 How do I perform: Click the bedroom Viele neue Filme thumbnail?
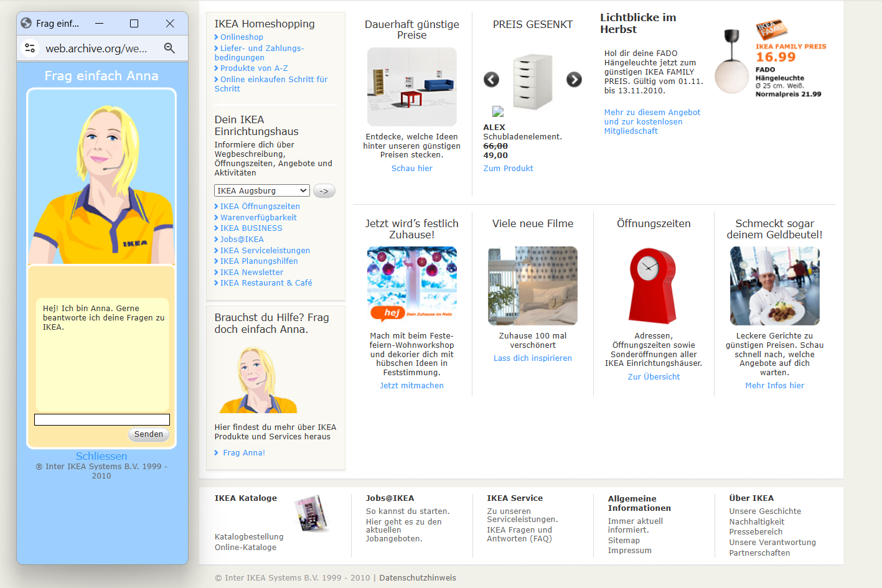[x=533, y=286]
